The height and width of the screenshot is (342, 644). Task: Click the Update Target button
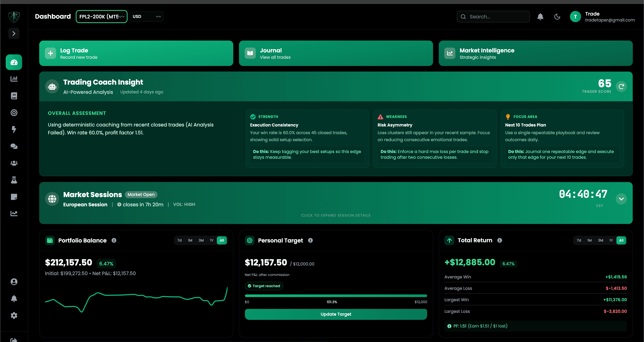[336, 314]
